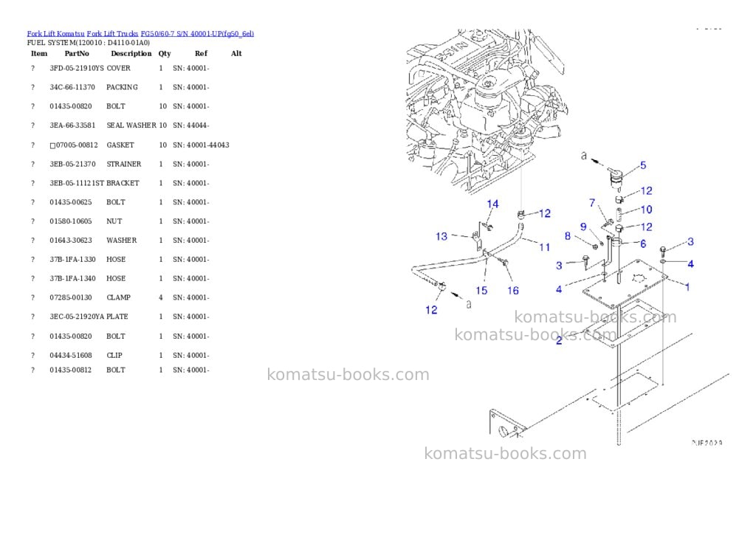
Task: Select part number 3EC-05-21920YA
Action: [x=77, y=317]
